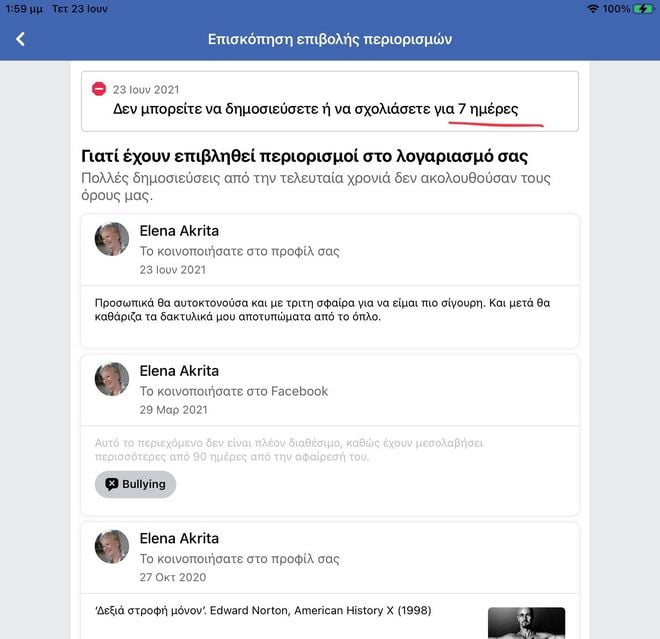The image size is (660, 639).
Task: Open Elena Akrita avatar on 27 Οκτ post
Action: click(x=112, y=546)
